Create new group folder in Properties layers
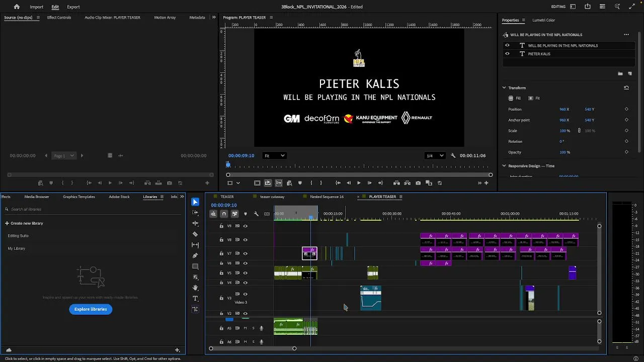Screen dimensions: 644x362 (x=620, y=74)
